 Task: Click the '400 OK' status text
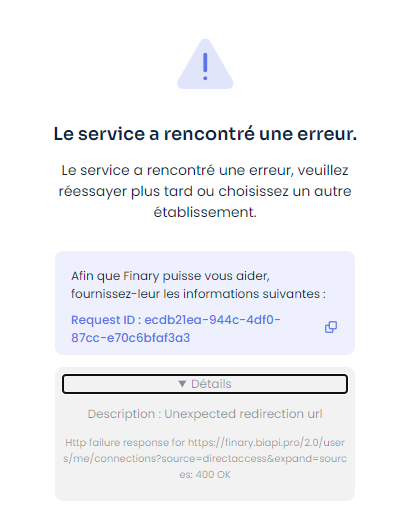[213, 475]
